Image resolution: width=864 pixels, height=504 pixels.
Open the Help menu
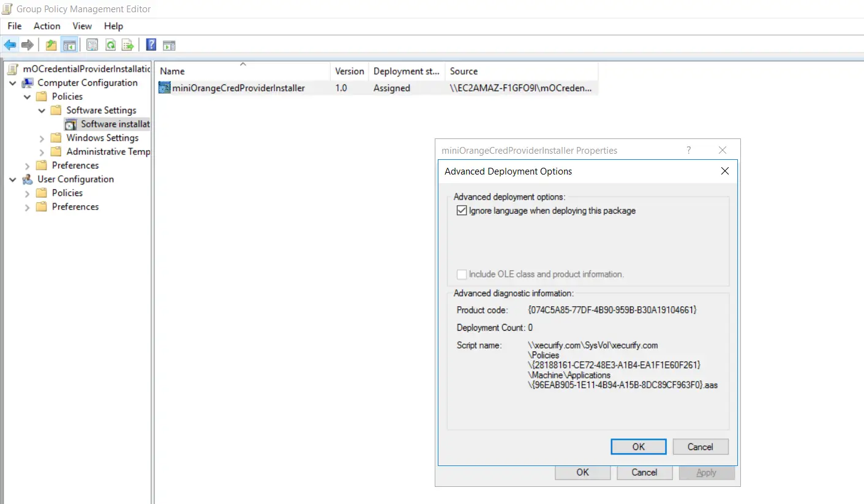(x=113, y=26)
